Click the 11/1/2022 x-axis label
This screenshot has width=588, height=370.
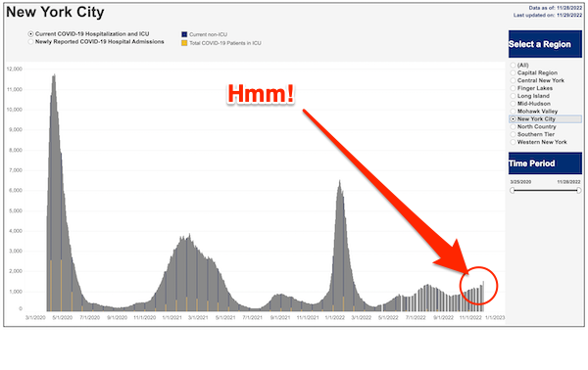tap(470, 317)
